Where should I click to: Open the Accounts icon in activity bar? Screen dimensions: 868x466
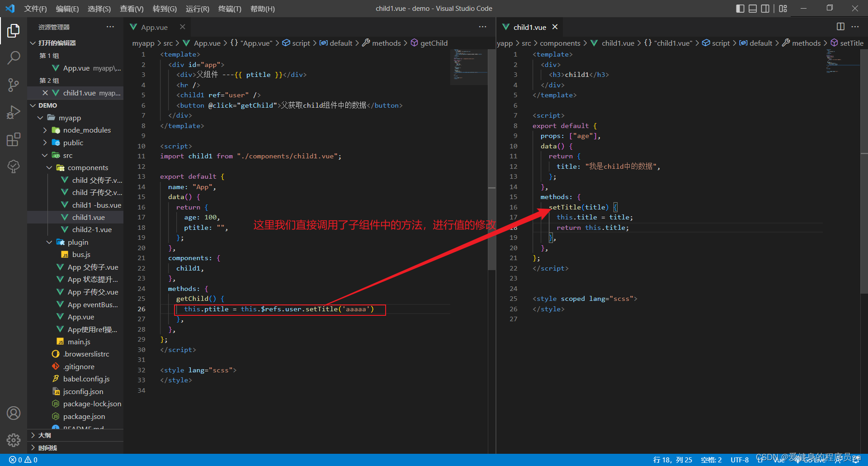[14, 413]
